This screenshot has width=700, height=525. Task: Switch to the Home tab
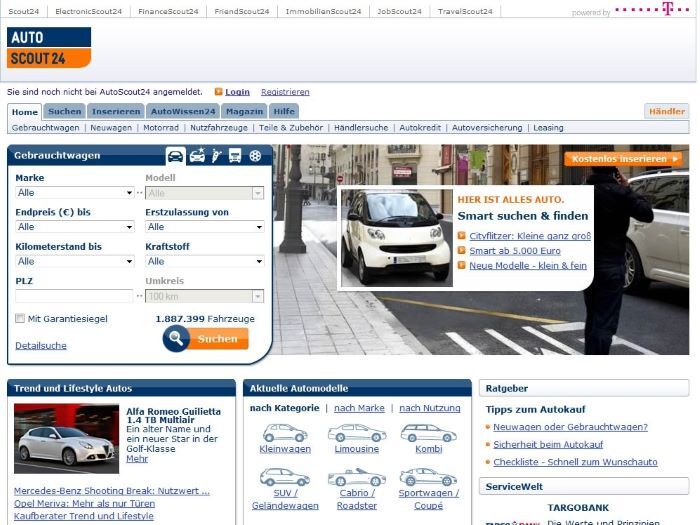coord(25,112)
